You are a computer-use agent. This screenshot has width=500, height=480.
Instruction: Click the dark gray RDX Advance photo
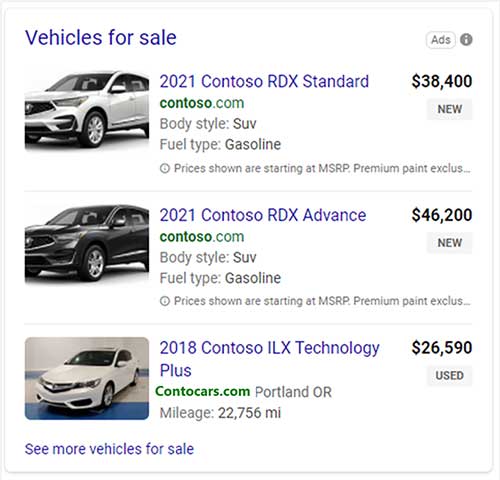tap(87, 244)
